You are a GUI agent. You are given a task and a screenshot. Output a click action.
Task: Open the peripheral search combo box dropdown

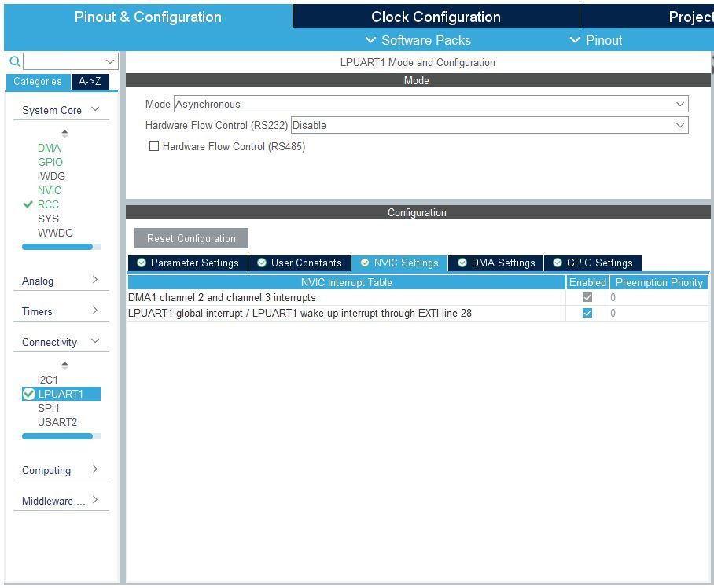[x=110, y=61]
